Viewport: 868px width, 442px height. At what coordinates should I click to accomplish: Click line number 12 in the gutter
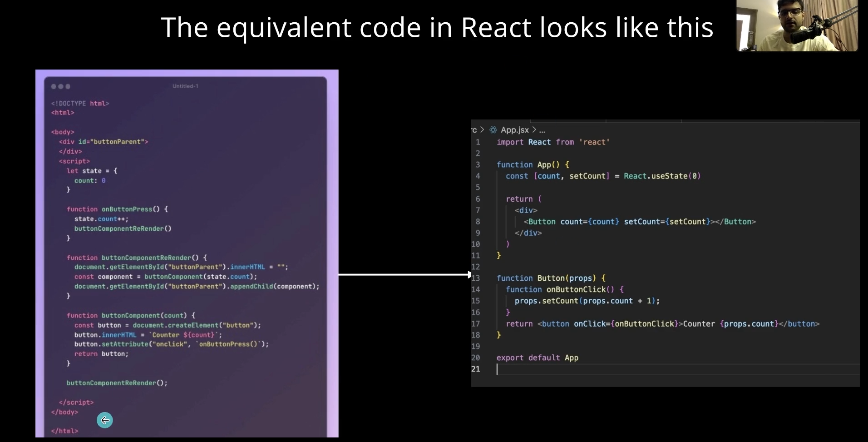coord(475,267)
